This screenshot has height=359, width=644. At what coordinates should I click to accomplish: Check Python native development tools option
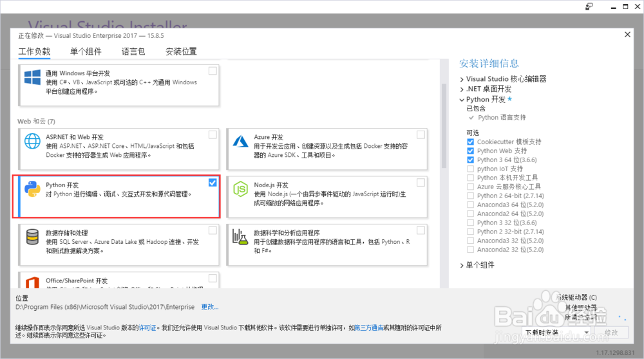pyautogui.click(x=470, y=178)
